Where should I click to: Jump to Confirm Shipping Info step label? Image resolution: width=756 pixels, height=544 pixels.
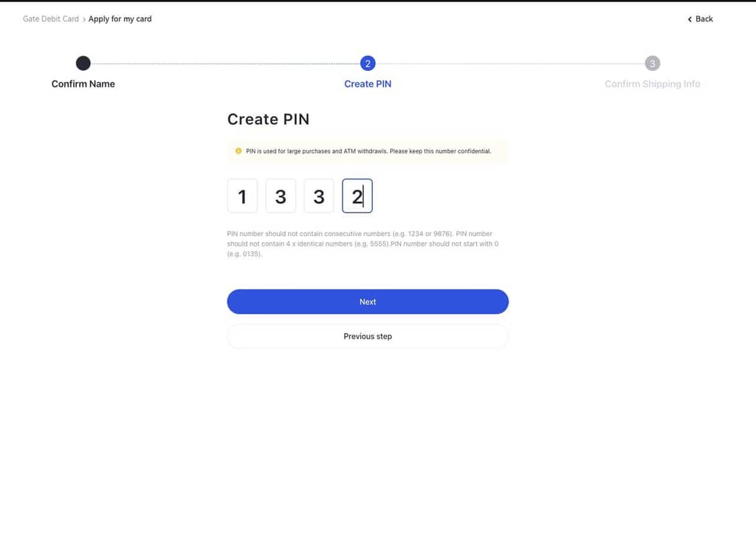(653, 84)
